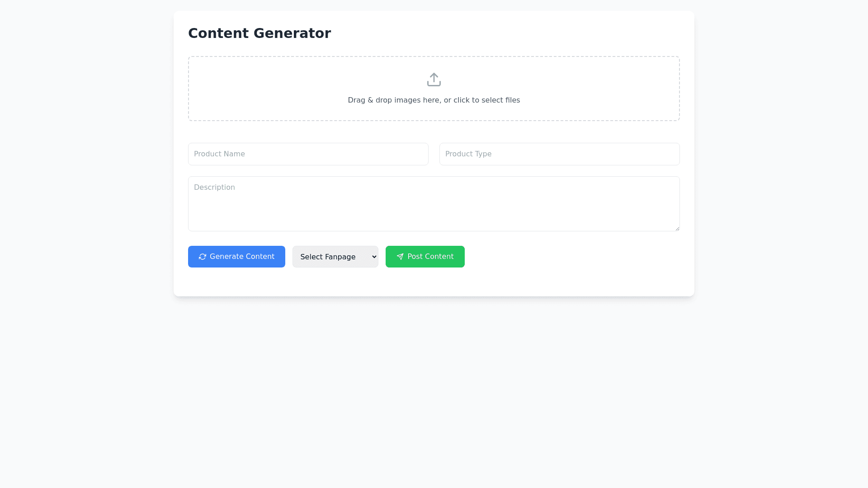Click the Select Fanpage chevron arrow
Viewport: 868px width, 488px height.
point(374,257)
